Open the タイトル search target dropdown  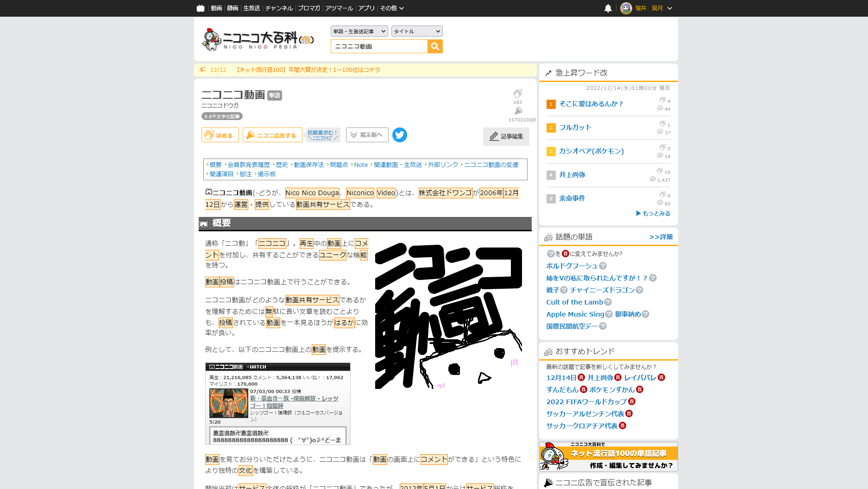pyautogui.click(x=417, y=31)
